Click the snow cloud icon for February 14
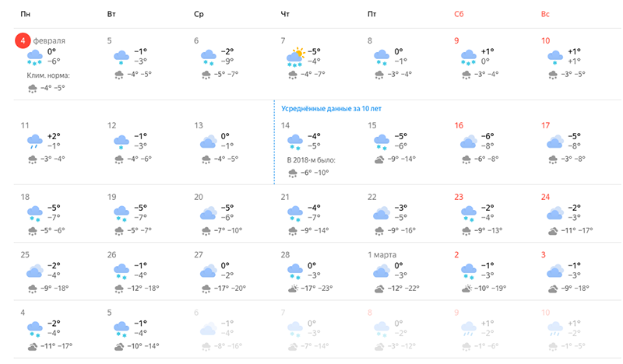This screenshot has width=623, height=364. [x=295, y=142]
